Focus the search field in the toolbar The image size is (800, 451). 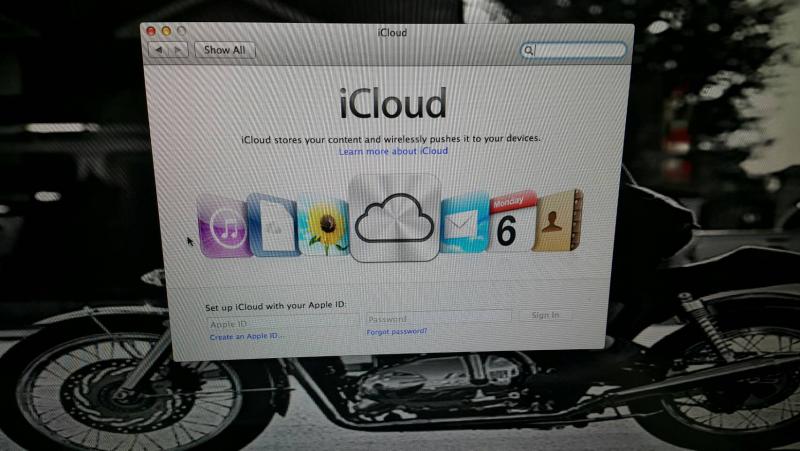pyautogui.click(x=574, y=49)
